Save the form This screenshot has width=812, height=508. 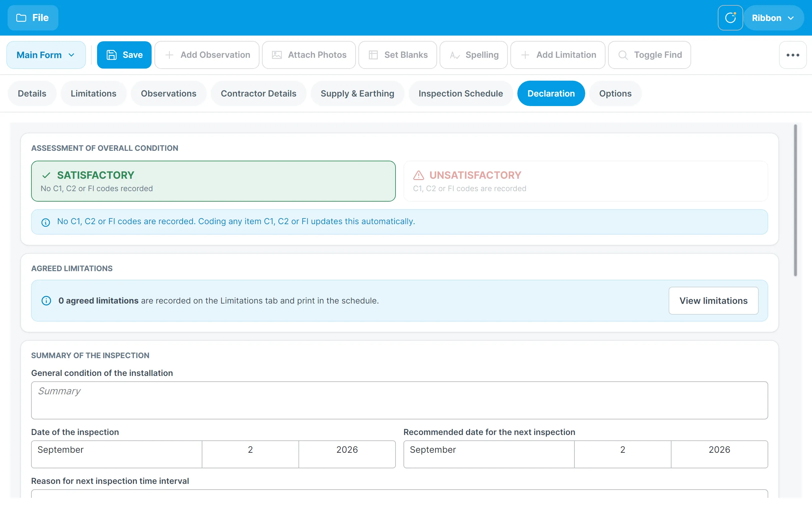tap(124, 55)
